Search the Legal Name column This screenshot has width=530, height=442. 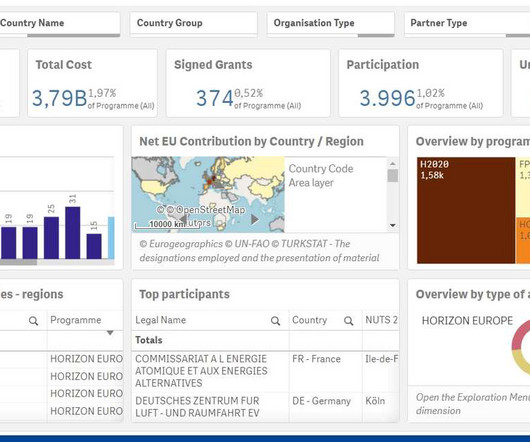click(275, 321)
